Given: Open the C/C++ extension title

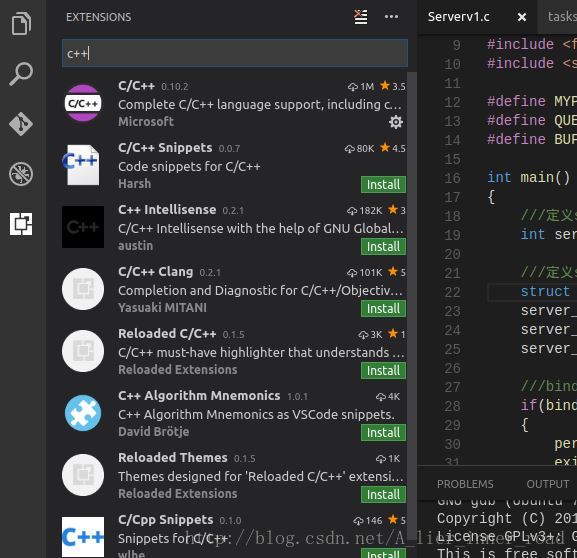Looking at the screenshot, I should click(x=136, y=86).
